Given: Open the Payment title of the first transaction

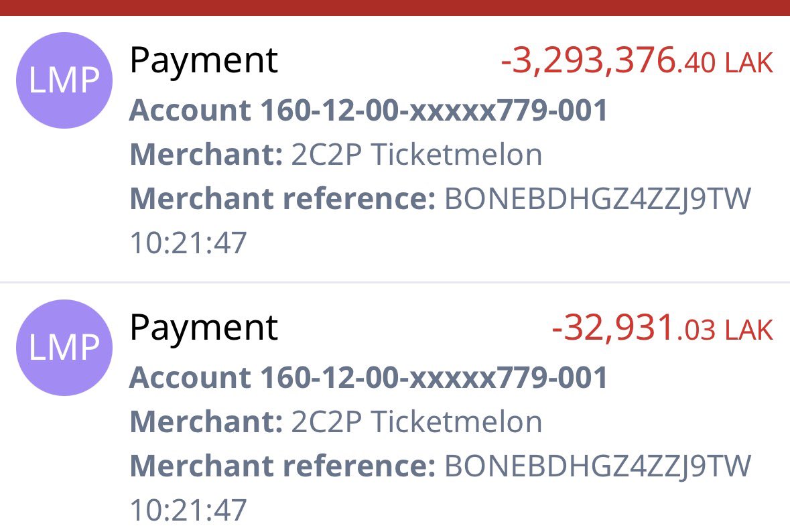Looking at the screenshot, I should coord(204,62).
